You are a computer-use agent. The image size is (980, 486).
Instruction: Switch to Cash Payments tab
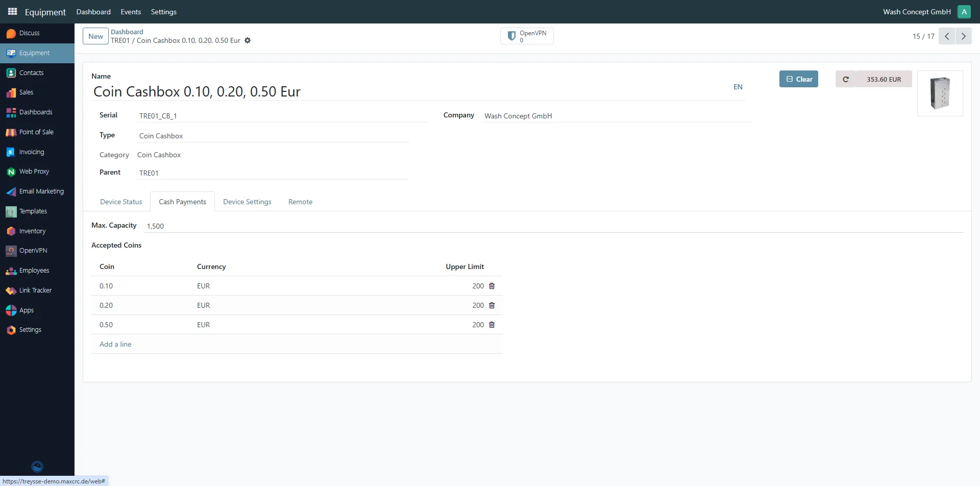[182, 202]
